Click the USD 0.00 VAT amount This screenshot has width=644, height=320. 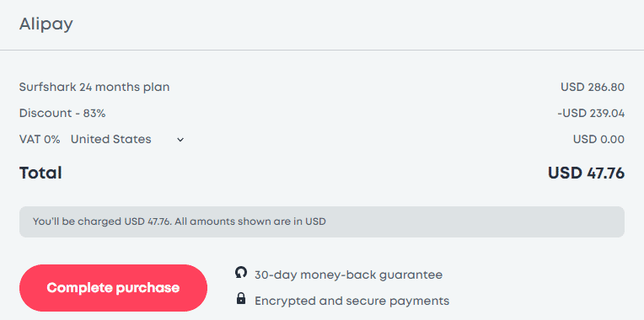pos(598,140)
